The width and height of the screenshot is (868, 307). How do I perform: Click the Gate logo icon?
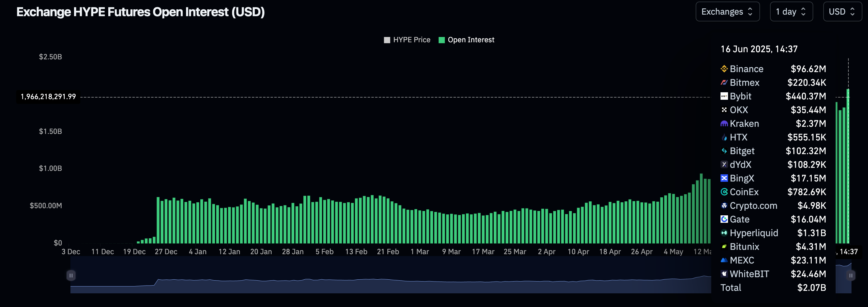click(724, 219)
